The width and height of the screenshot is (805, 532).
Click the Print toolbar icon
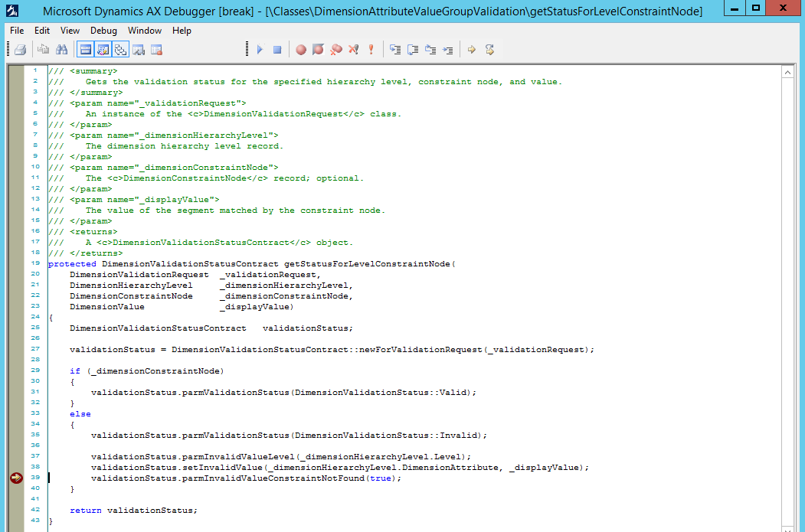(x=21, y=50)
